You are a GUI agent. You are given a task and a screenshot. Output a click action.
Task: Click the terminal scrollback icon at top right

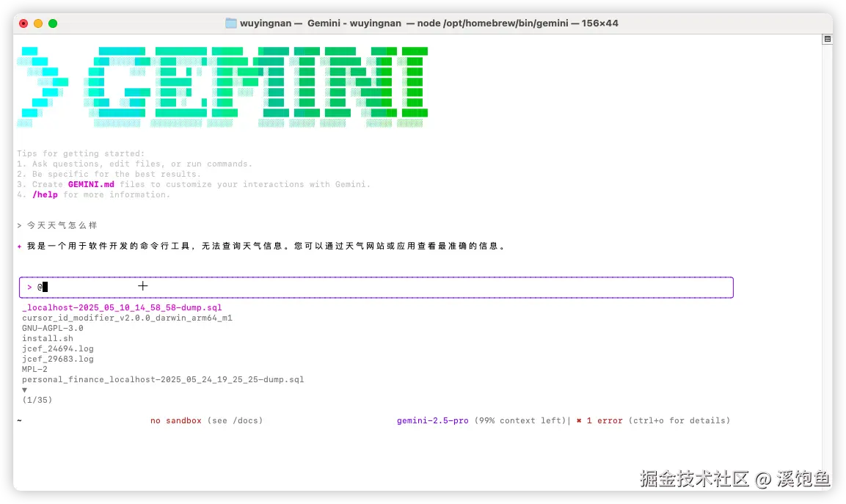pyautogui.click(x=827, y=40)
